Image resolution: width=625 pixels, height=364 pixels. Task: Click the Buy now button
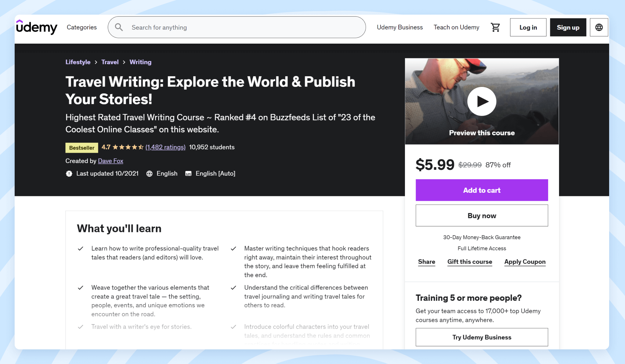pos(482,216)
